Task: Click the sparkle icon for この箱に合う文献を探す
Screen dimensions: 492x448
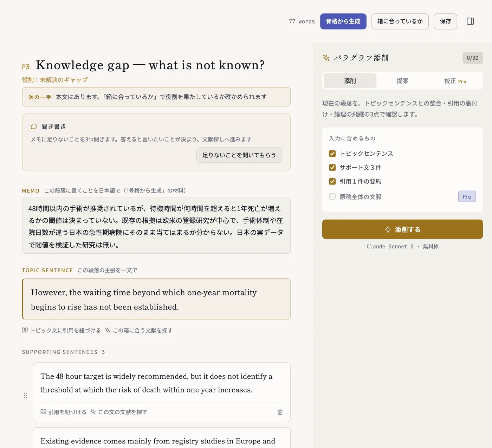Action: (x=108, y=330)
